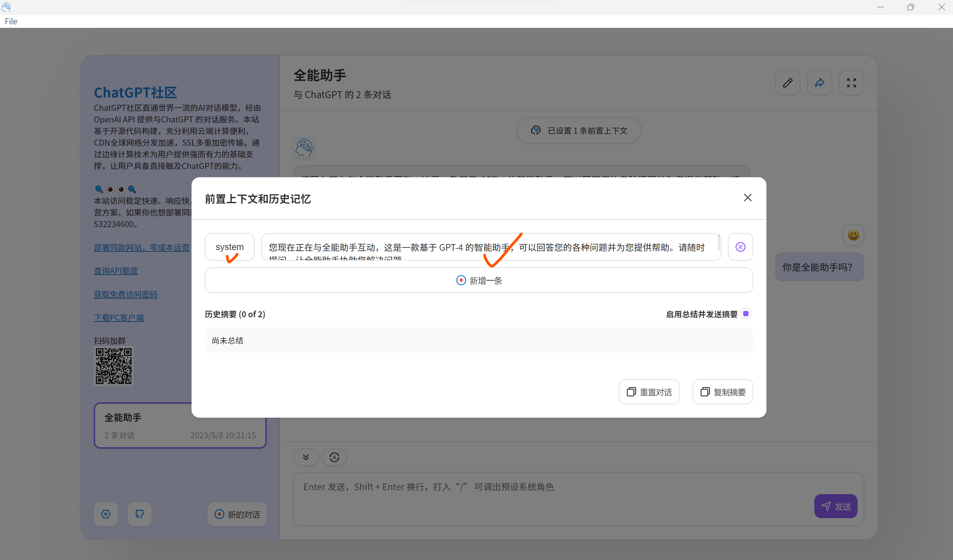Click the ChatGPT bot avatar icon
The image size is (953, 560).
pos(304,148)
